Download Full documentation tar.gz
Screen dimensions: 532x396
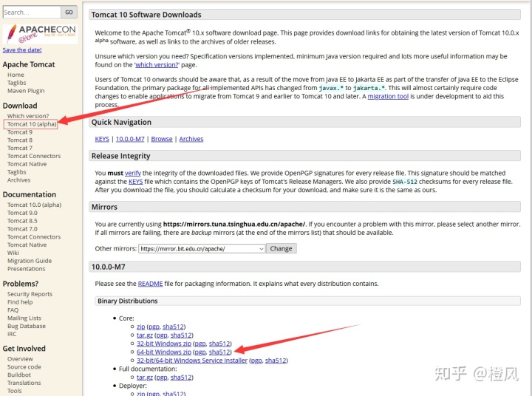[x=145, y=377]
